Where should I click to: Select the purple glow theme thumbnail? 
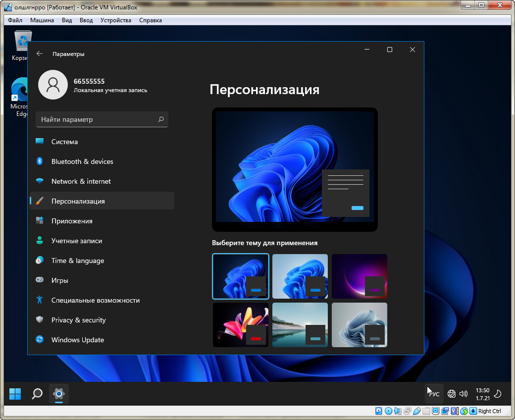click(359, 276)
